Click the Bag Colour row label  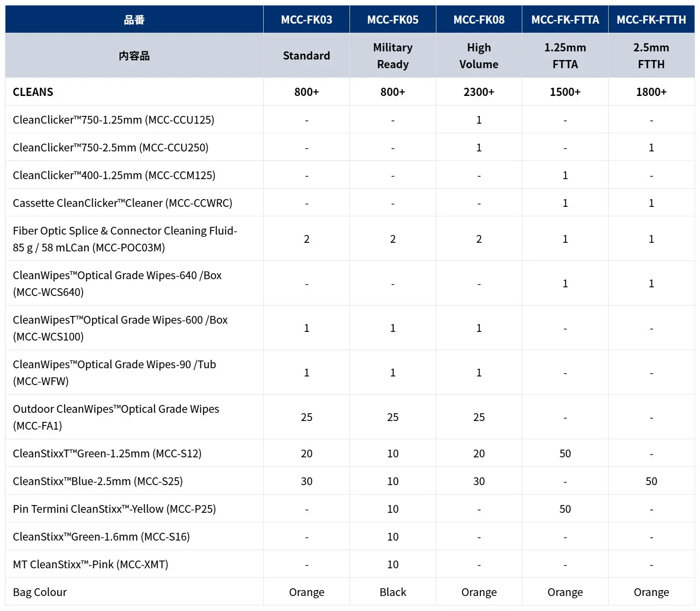pos(40,592)
